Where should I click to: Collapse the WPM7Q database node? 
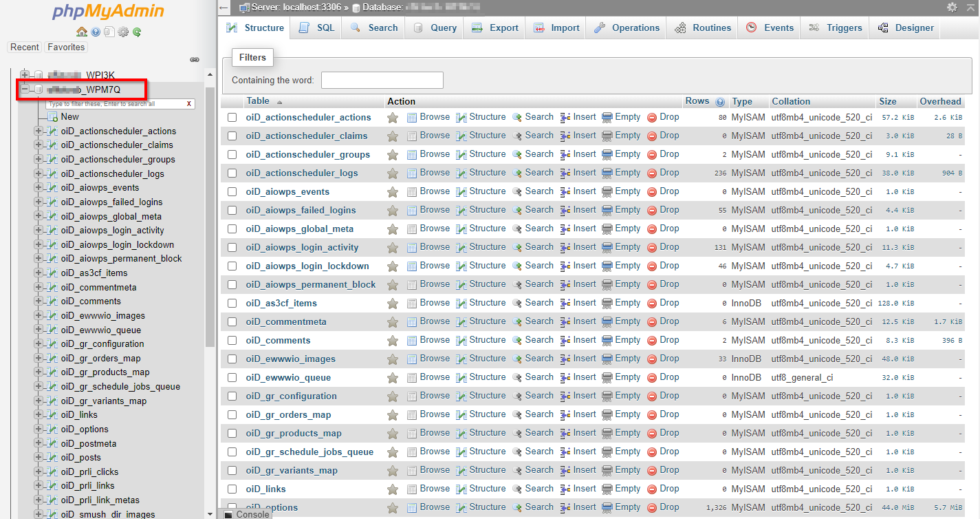tap(25, 89)
